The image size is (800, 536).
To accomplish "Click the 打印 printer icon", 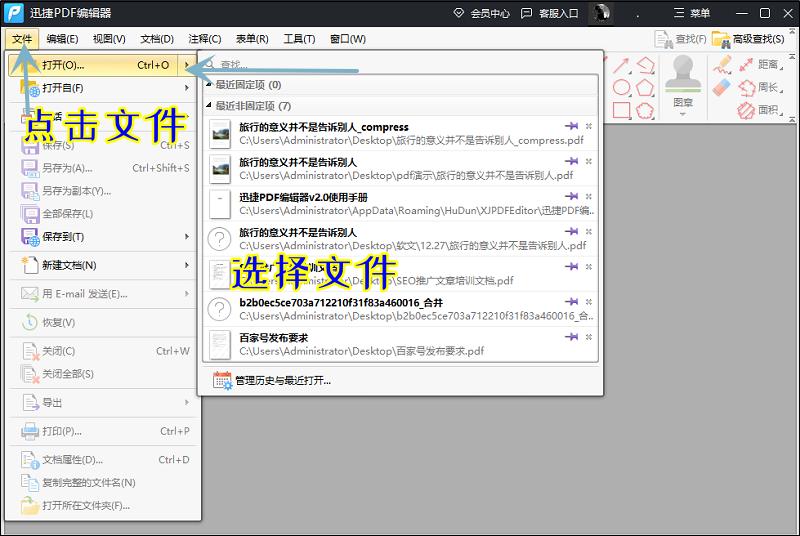I will tap(30, 431).
